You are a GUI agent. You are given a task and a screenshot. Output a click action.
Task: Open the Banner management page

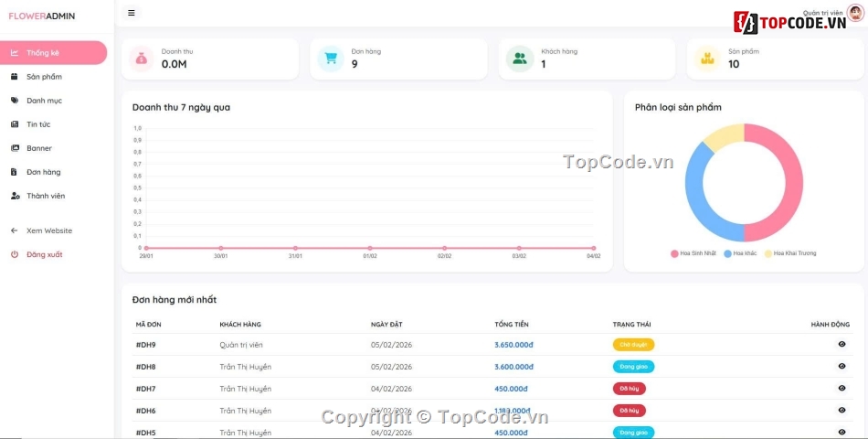39,148
